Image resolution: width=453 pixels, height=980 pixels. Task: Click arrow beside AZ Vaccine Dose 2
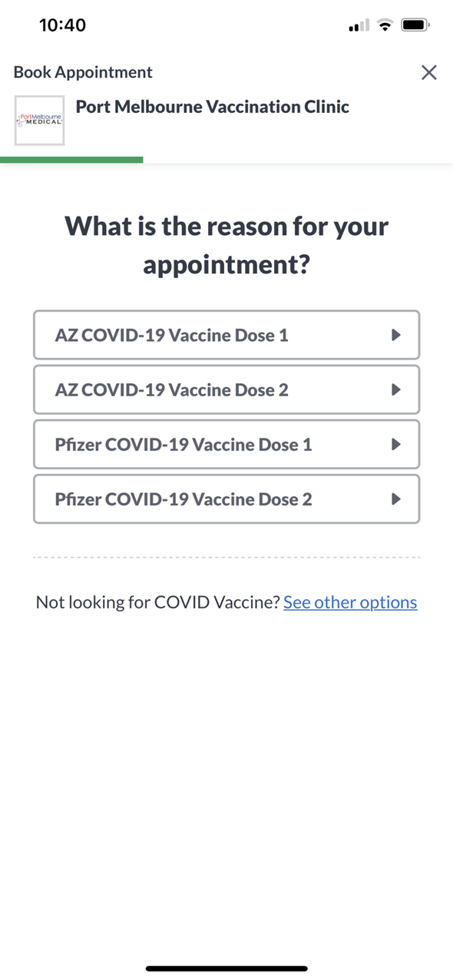coord(396,389)
